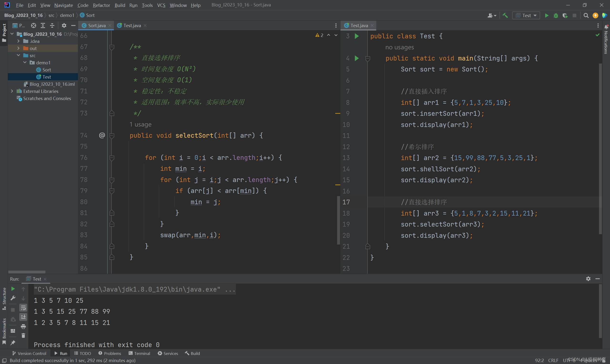
Task: Expand External Libraries node
Action: [x=12, y=91]
